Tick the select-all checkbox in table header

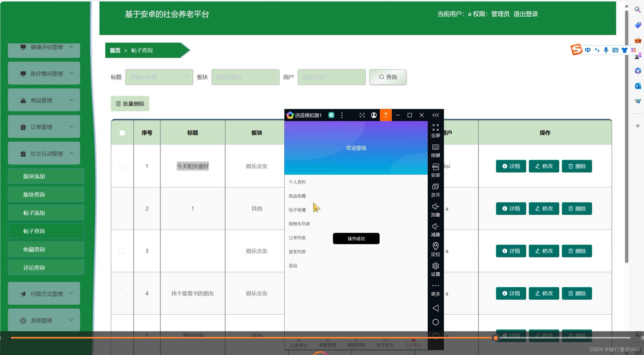coord(122,133)
